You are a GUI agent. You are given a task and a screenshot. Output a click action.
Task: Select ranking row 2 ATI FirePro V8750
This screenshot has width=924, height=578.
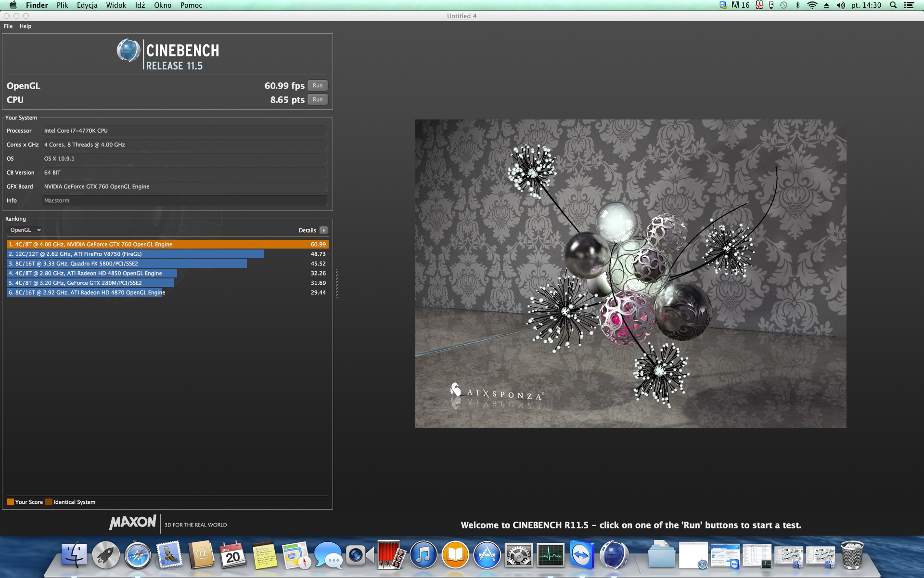[x=167, y=254]
